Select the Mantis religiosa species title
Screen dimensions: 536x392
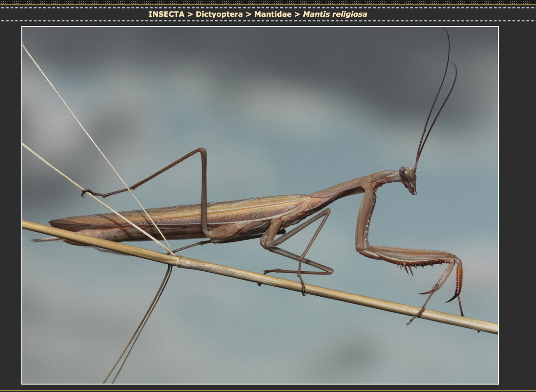coord(335,14)
